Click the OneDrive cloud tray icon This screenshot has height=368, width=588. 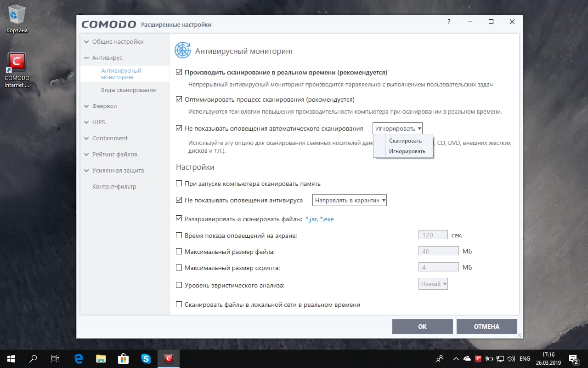[x=467, y=359]
